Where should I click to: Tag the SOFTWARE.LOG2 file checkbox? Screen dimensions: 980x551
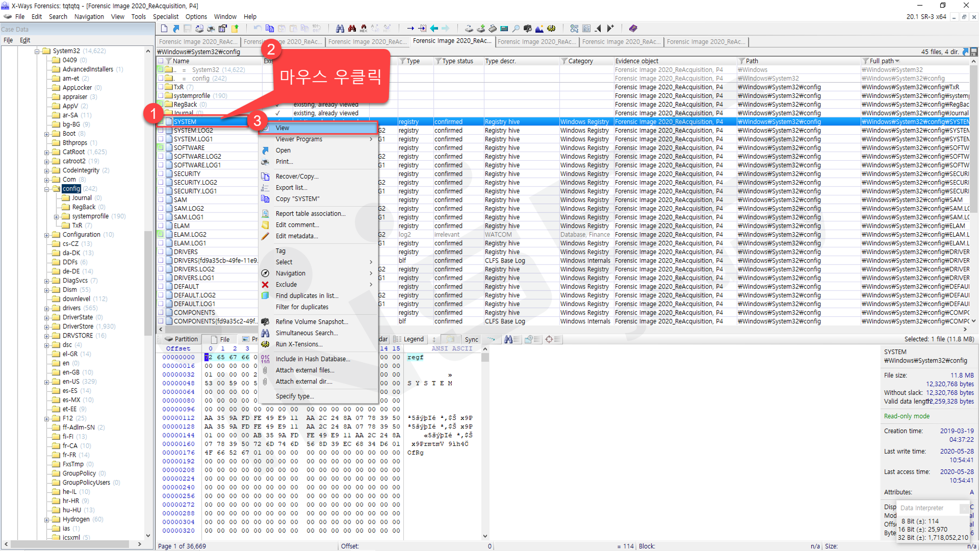[x=161, y=157]
